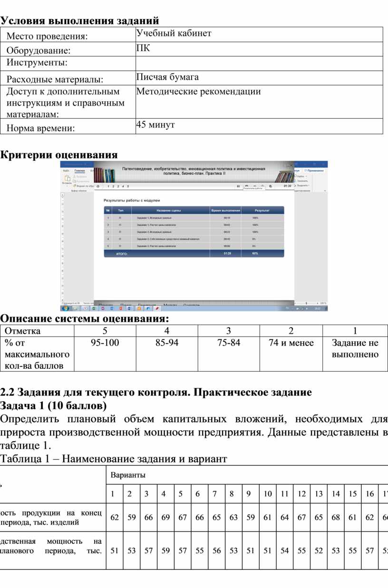Click the Результат column header
The width and height of the screenshot is (388, 588).
click(262, 210)
